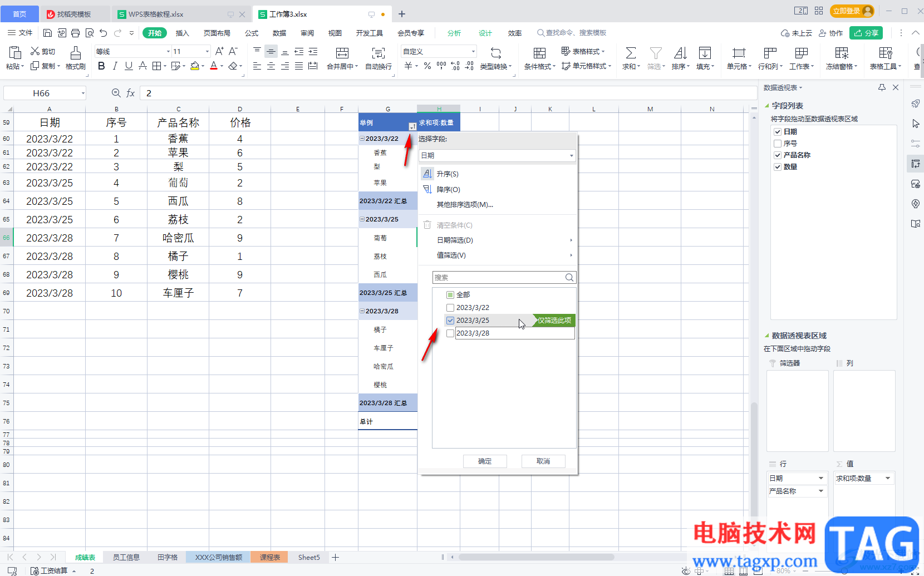Screen dimensions: 924x576
Task: Click the 立即登录 login button
Action: [852, 11]
